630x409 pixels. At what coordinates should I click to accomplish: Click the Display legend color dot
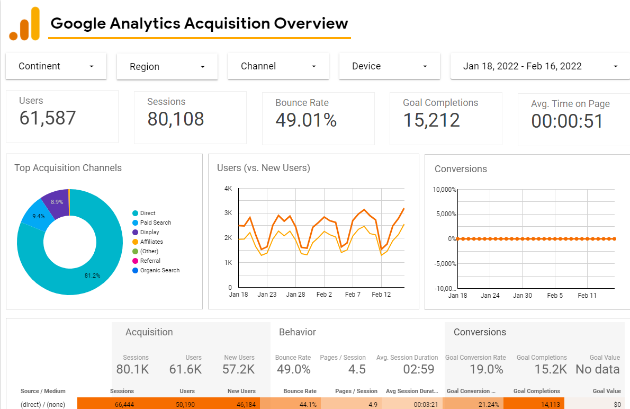135,232
